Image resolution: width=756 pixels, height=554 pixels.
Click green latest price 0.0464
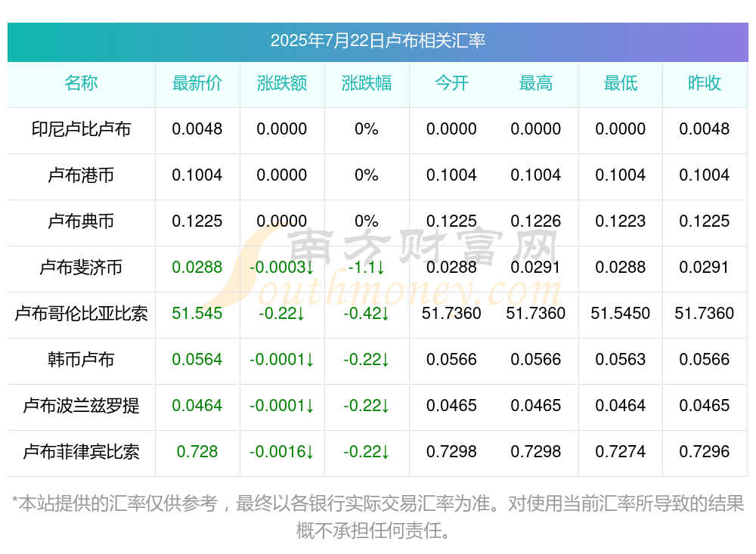(x=197, y=406)
